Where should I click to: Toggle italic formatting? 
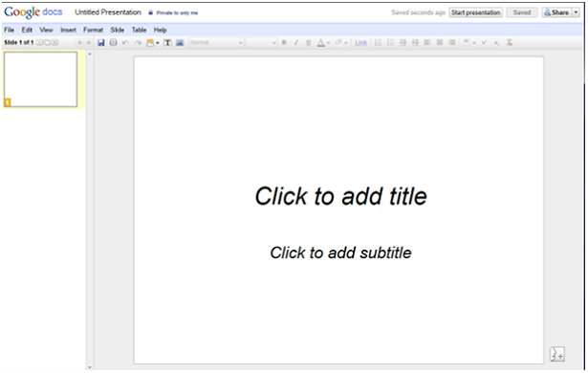pos(296,43)
